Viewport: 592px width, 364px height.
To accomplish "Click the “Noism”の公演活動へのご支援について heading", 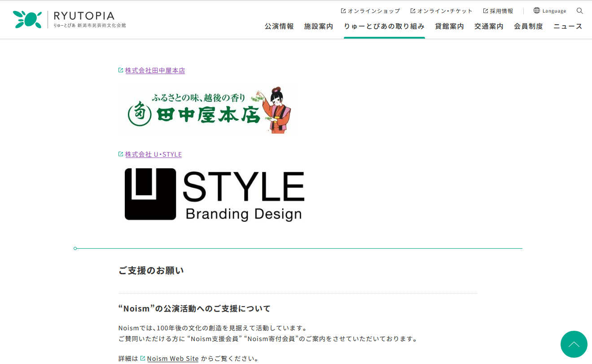I will click(195, 309).
